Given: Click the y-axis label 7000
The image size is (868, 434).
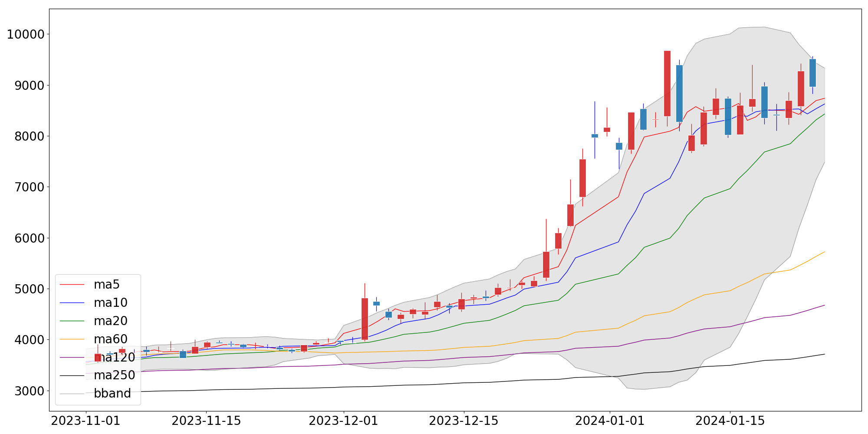Looking at the screenshot, I should click(x=30, y=187).
